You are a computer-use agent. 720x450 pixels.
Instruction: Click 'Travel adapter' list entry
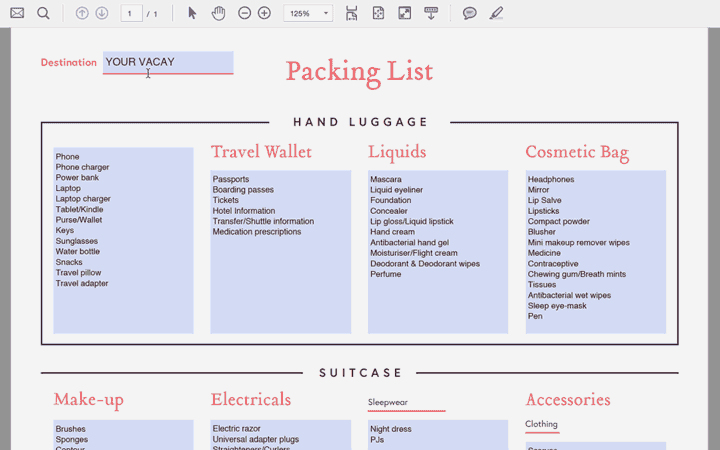tap(82, 283)
